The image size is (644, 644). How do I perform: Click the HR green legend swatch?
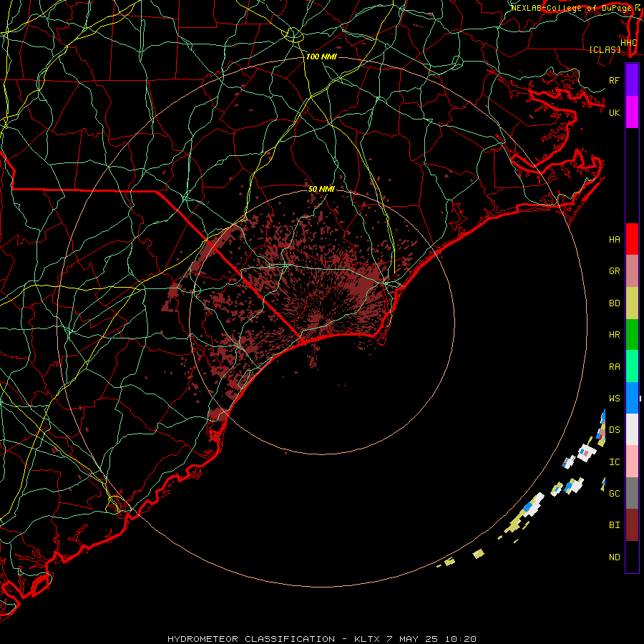(632, 335)
